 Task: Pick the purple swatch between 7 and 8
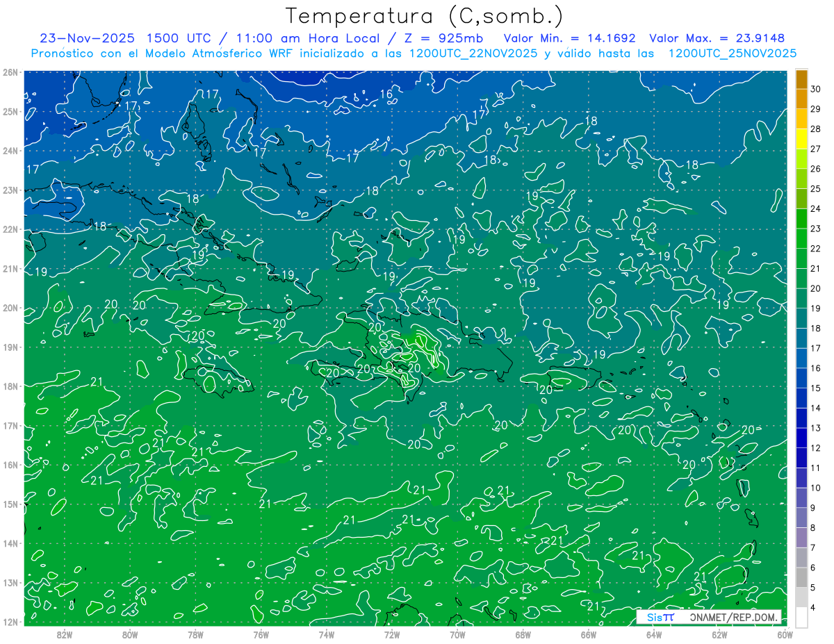[801, 537]
